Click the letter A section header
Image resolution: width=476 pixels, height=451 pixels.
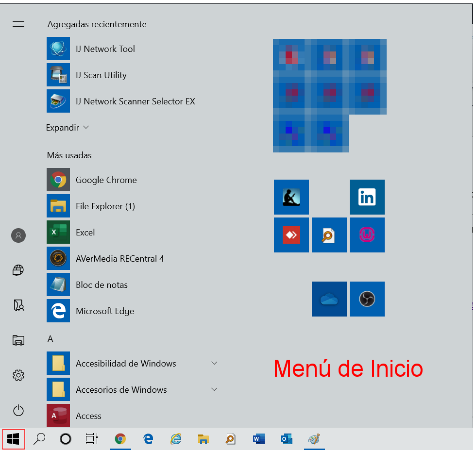pyautogui.click(x=51, y=339)
